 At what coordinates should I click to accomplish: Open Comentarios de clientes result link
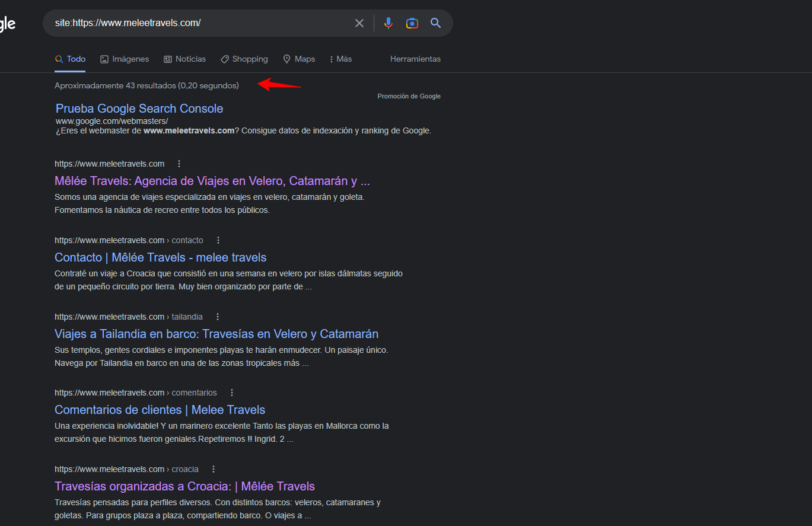160,410
